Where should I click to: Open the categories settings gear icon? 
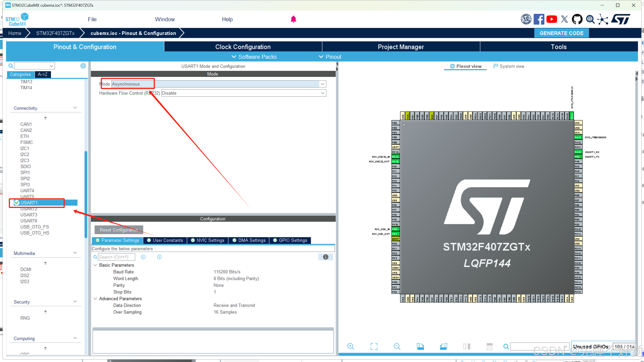coord(83,66)
